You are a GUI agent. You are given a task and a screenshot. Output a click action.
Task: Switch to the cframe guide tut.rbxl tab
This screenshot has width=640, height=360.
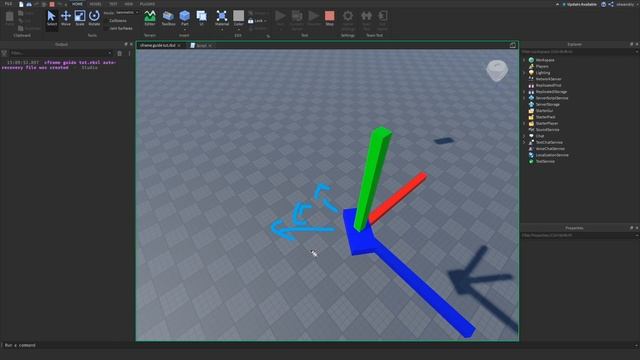(158, 45)
